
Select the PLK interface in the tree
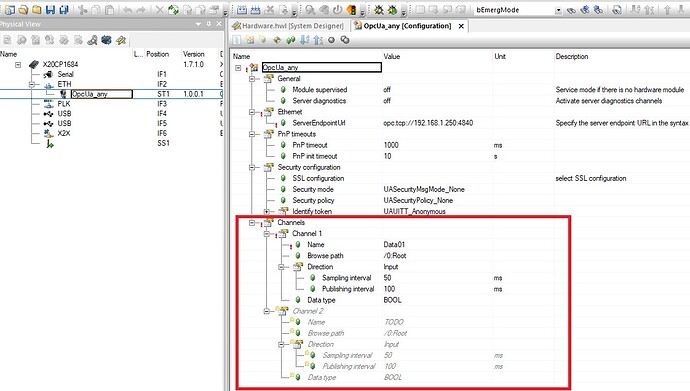(x=64, y=104)
